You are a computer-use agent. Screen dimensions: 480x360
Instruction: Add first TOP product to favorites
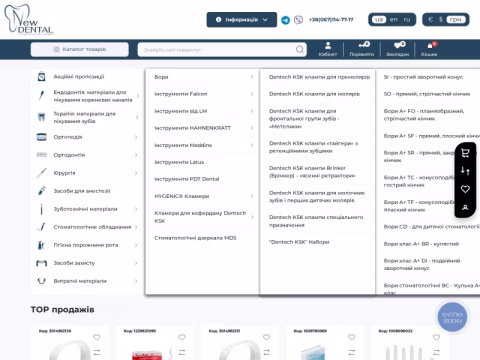[x=97, y=337]
